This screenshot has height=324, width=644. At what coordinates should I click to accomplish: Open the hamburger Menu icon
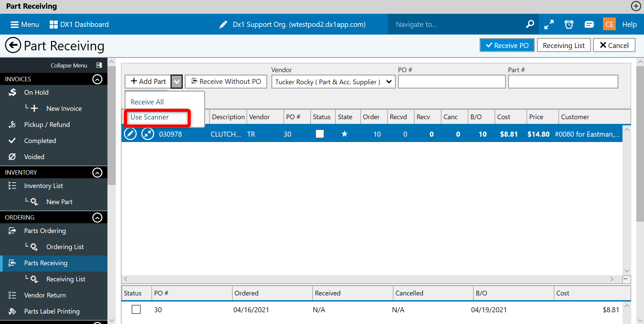tap(14, 25)
